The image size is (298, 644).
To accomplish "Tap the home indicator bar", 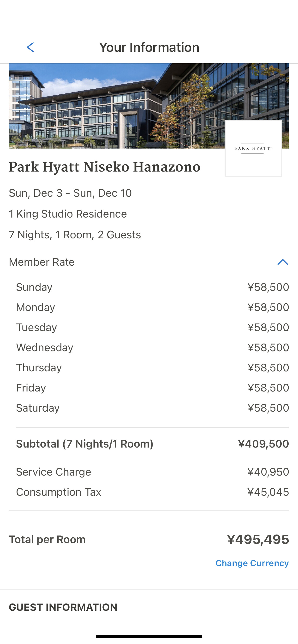I will (149, 636).
